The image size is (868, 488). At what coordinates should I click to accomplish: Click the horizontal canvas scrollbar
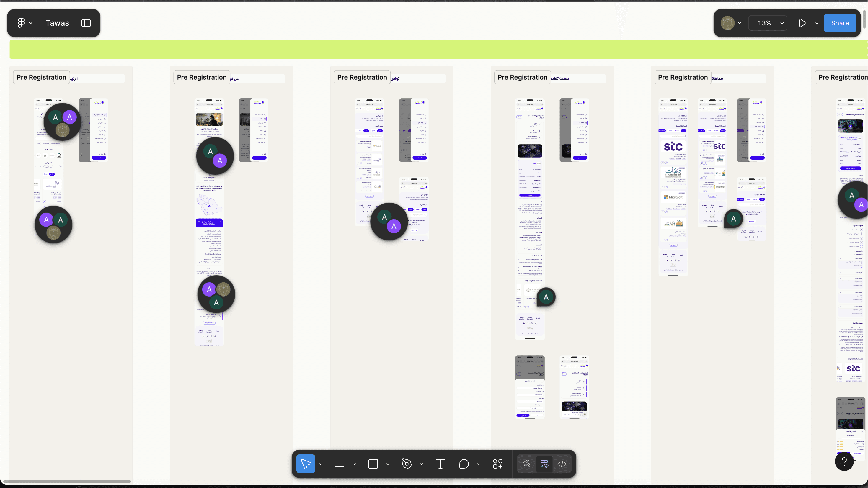(67, 481)
